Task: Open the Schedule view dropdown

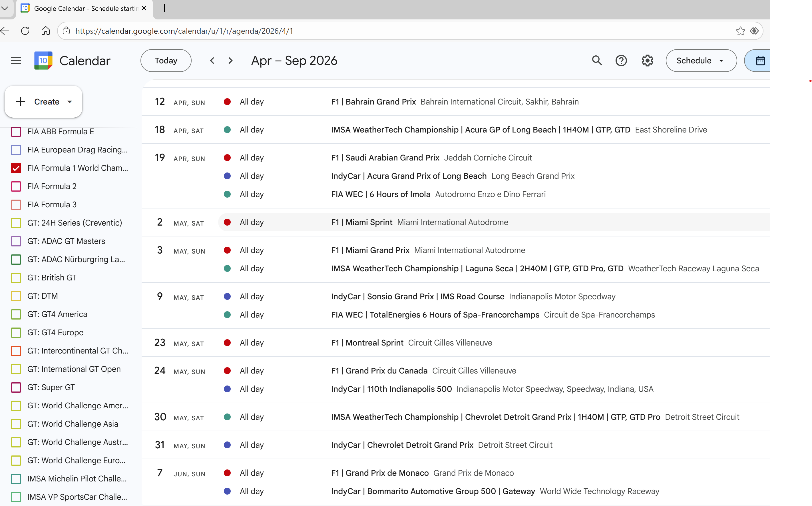Action: pos(701,61)
